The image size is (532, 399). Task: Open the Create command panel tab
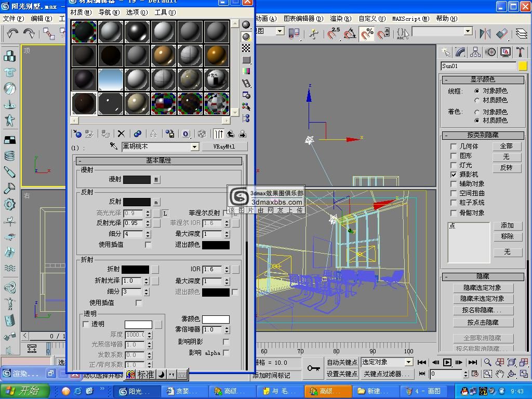(446, 52)
